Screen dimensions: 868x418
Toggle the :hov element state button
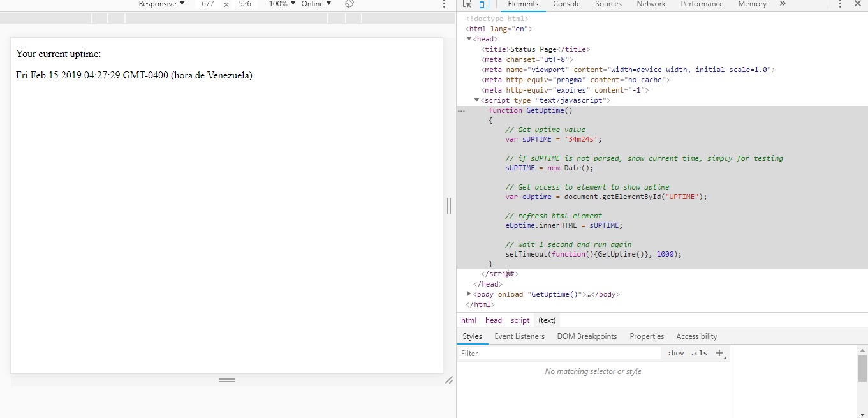pyautogui.click(x=675, y=353)
